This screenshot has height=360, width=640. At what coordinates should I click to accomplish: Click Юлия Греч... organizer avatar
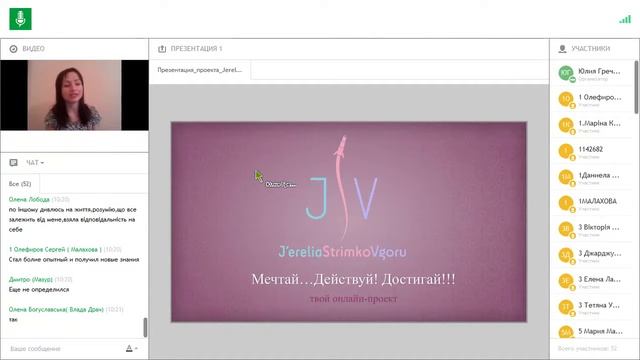(566, 73)
